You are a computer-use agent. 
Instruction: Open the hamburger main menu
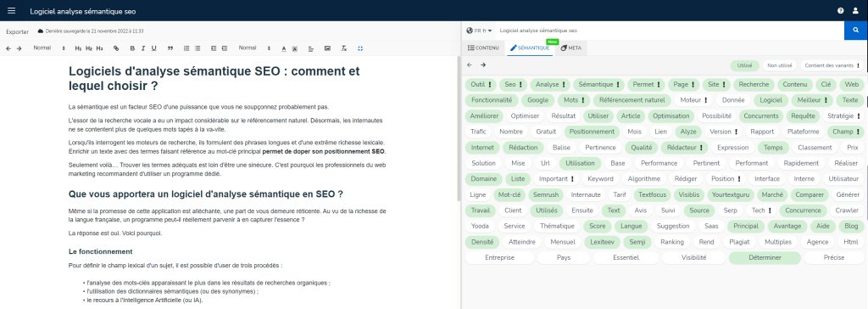(12, 11)
